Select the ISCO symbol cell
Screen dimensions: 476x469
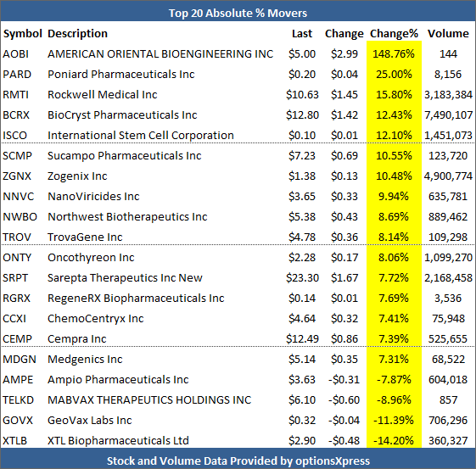click(x=15, y=135)
